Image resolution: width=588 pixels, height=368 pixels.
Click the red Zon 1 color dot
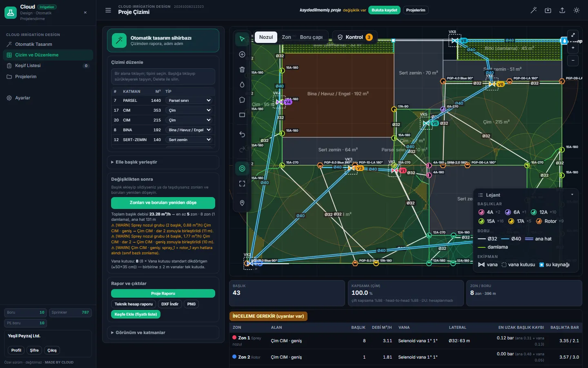(234, 338)
